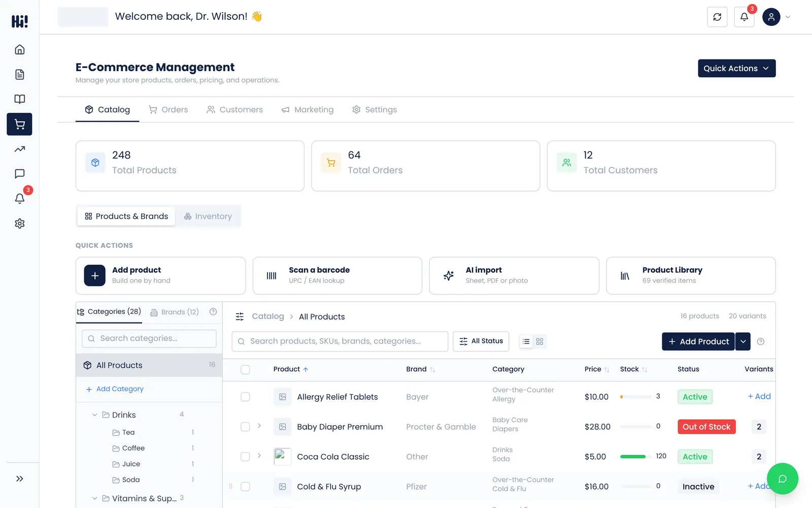Click help icon next to Add Product
The width and height of the screenshot is (812, 508).
pyautogui.click(x=760, y=341)
